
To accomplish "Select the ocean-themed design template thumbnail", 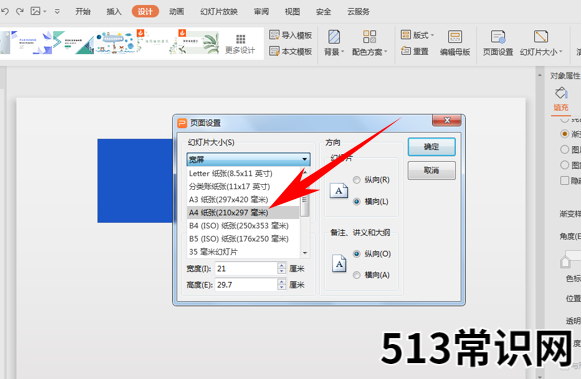I will click(115, 43).
